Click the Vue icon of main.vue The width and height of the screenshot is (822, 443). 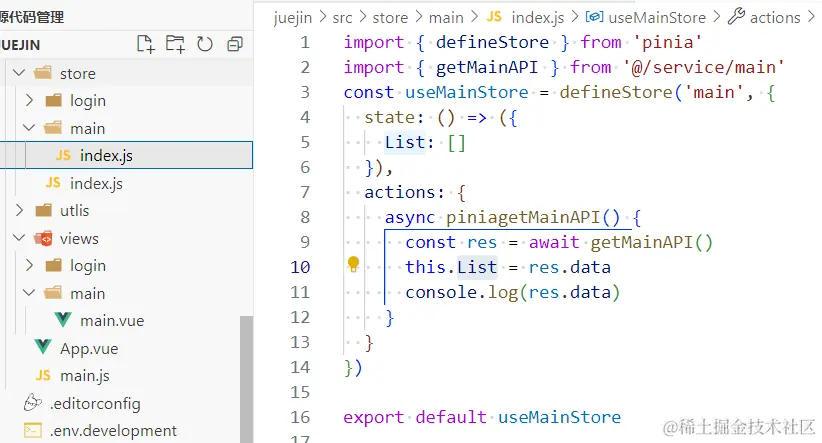click(x=63, y=320)
